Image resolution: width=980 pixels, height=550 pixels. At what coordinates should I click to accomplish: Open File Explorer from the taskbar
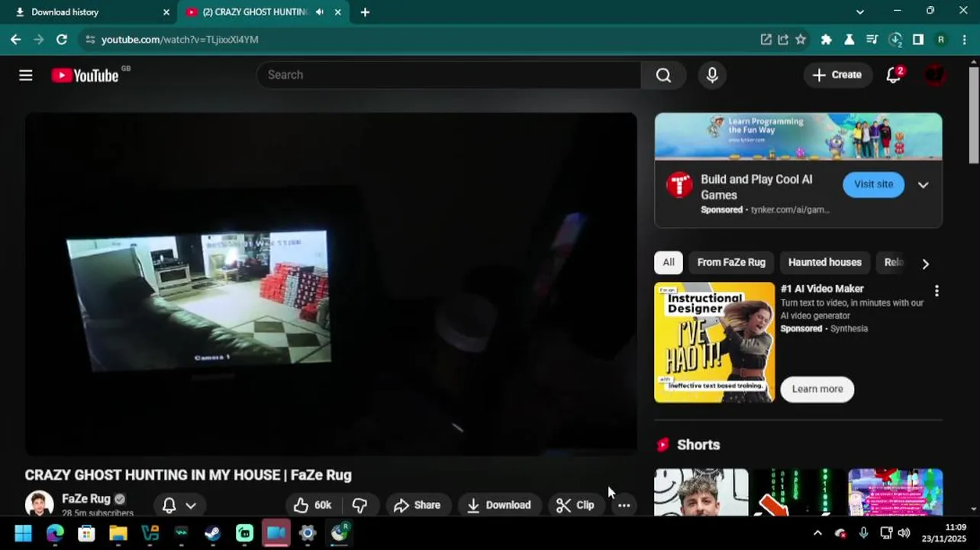118,533
